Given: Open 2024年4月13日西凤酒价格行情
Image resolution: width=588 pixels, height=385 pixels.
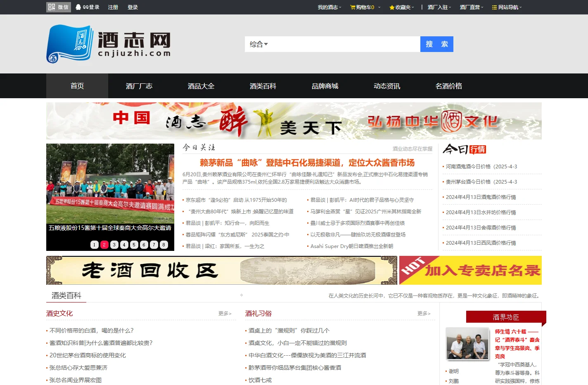Looking at the screenshot, I should click(x=481, y=243).
